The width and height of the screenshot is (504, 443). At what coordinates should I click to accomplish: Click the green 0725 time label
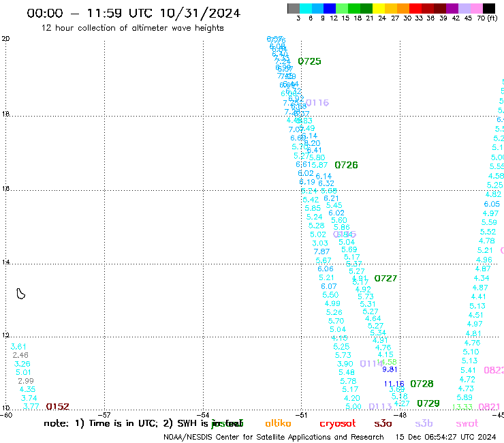tap(309, 61)
